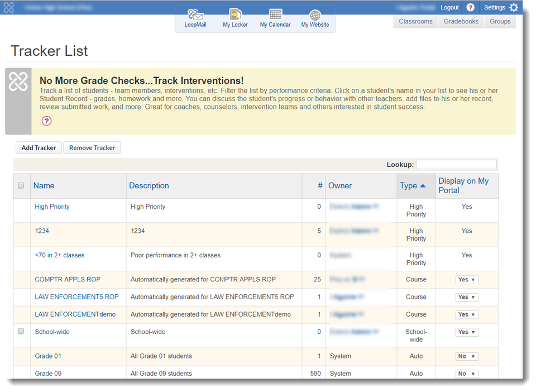Click the Add Tracker button

tap(39, 148)
